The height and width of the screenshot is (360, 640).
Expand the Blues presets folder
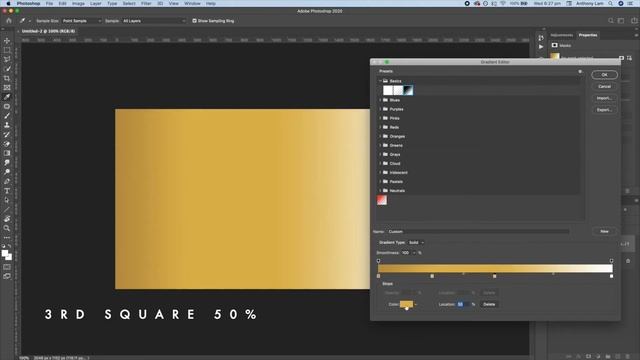(x=380, y=100)
